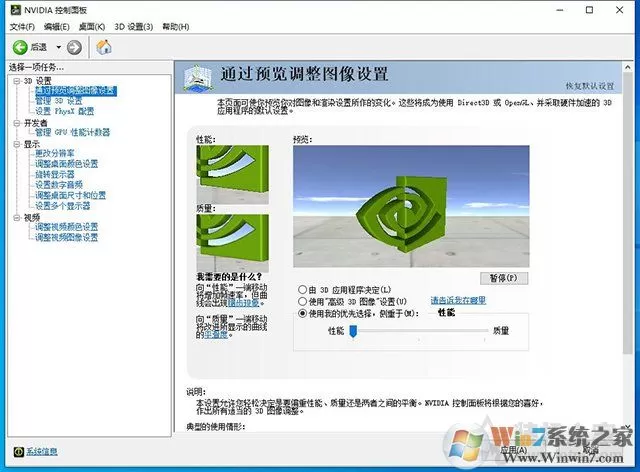
Task: Click the 后退 label in toolbar
Action: point(39,47)
